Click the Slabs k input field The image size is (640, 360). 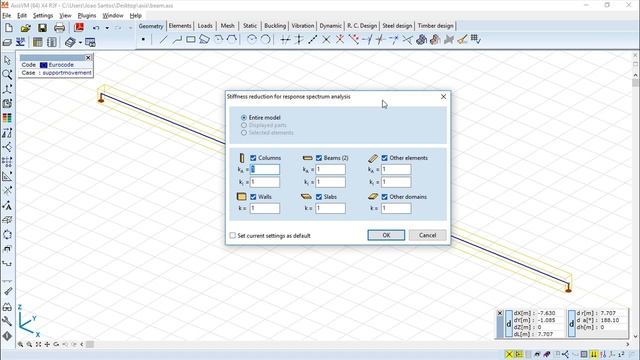coord(331,208)
